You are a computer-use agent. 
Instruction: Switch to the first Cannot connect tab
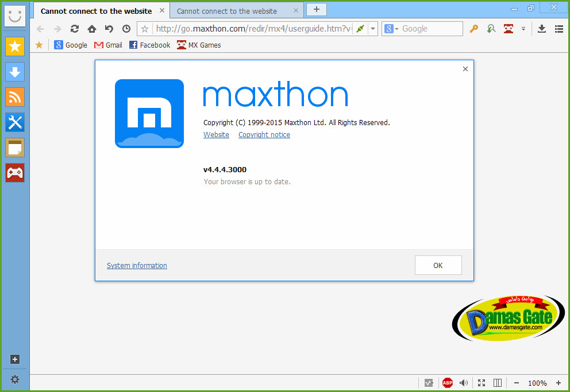[96, 11]
